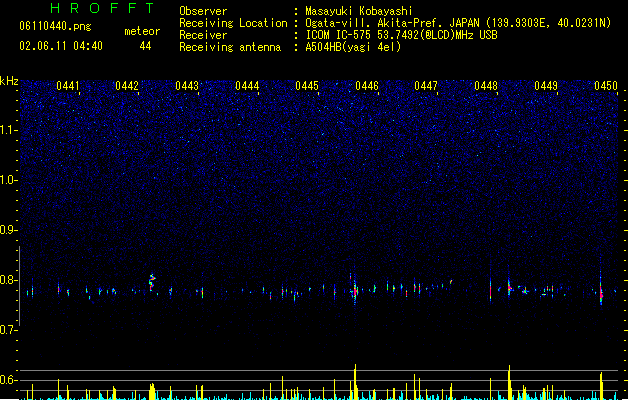Screen dimensions: 629x400
Task: Click the 0443 time marker
Action: [187, 86]
